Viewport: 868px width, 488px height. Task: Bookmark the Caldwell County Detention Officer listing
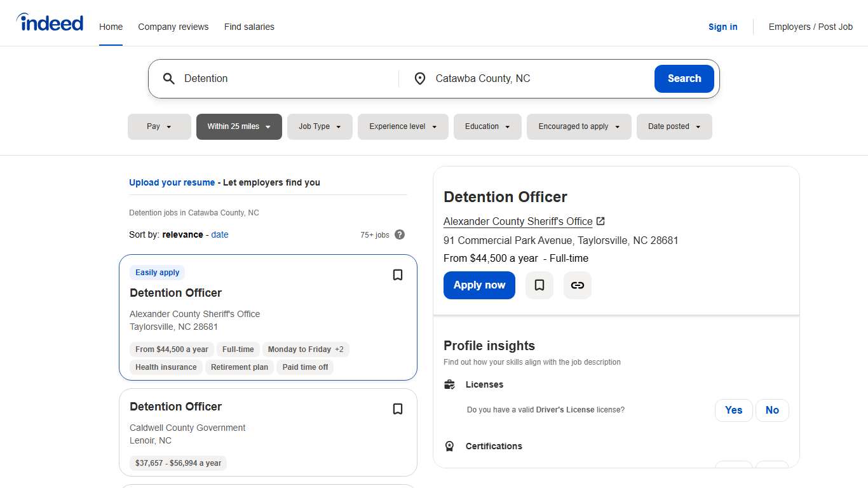click(x=398, y=409)
